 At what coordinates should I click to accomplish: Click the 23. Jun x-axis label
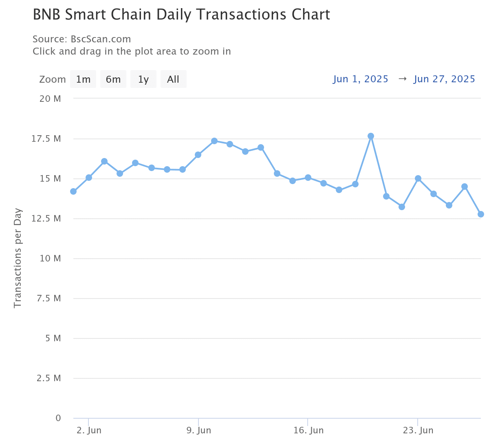coord(418,430)
